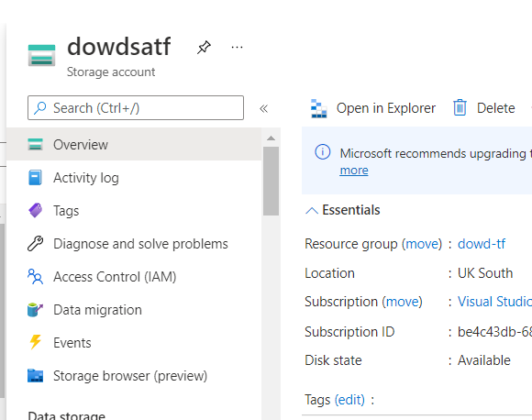
Task: Click the Overview menu icon
Action: [x=35, y=144]
